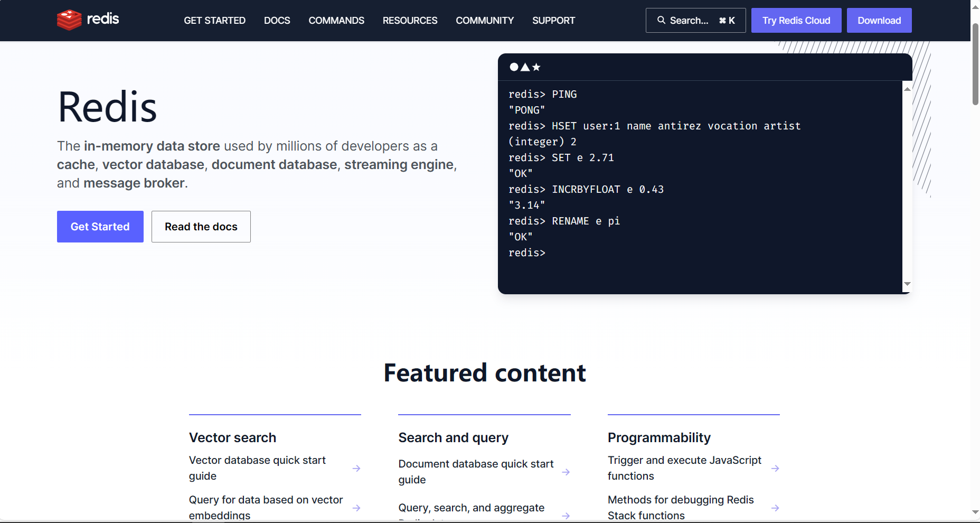Viewport: 980px width, 523px height.
Task: Open Vector database quick start guide link
Action: (258, 468)
